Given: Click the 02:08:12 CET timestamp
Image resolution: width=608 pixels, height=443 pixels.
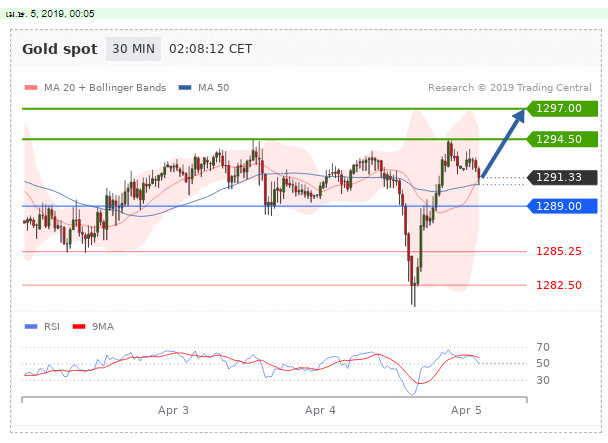Looking at the screenshot, I should (211, 49).
